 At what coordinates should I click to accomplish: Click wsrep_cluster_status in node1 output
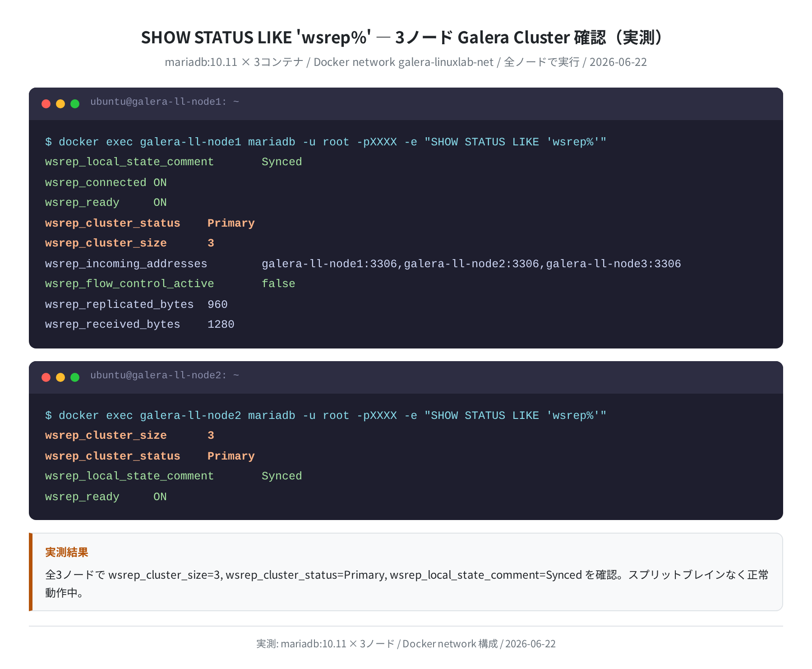tap(113, 223)
